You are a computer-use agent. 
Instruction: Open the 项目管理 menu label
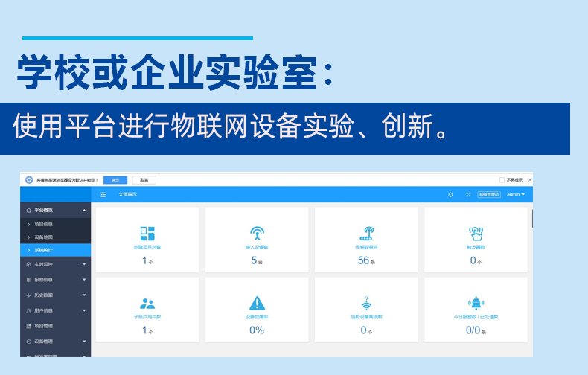click(43, 326)
